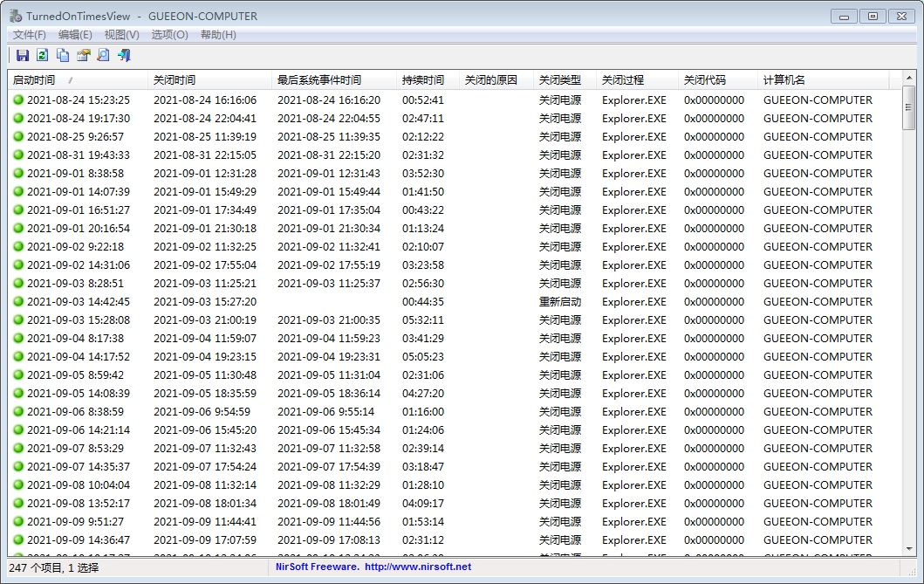Viewport: 924px width, 584px height.
Task: Sort by the 持续时间 column header
Action: tap(423, 80)
